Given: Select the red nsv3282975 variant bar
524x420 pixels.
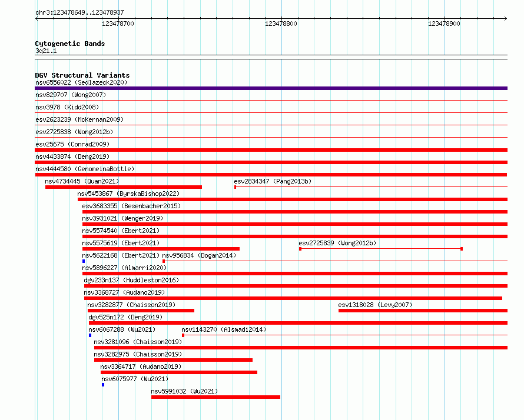Looking at the screenshot, I should pos(173,360).
